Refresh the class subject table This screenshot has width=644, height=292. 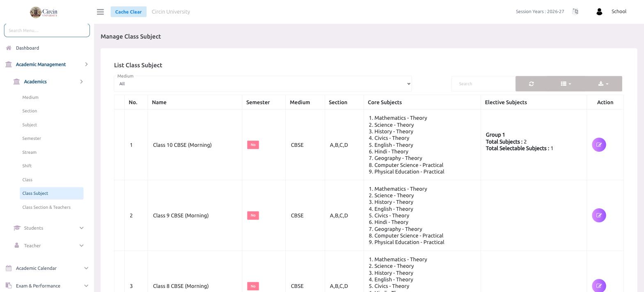point(531,84)
